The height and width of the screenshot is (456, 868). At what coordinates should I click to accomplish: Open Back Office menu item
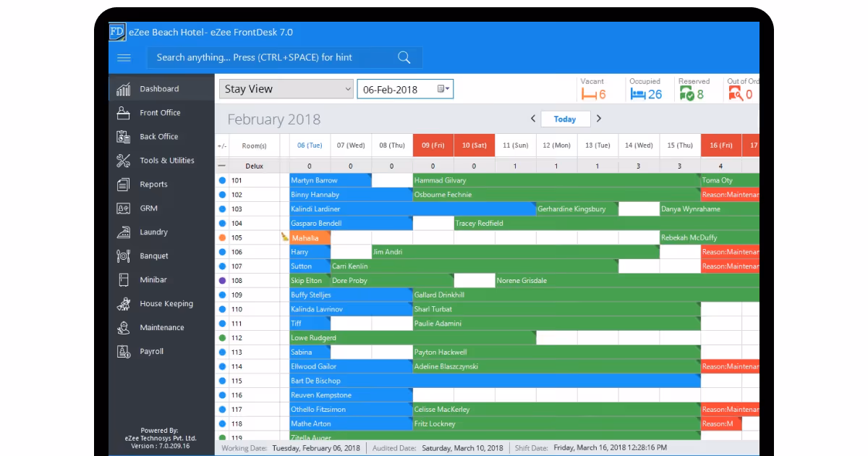[162, 136]
